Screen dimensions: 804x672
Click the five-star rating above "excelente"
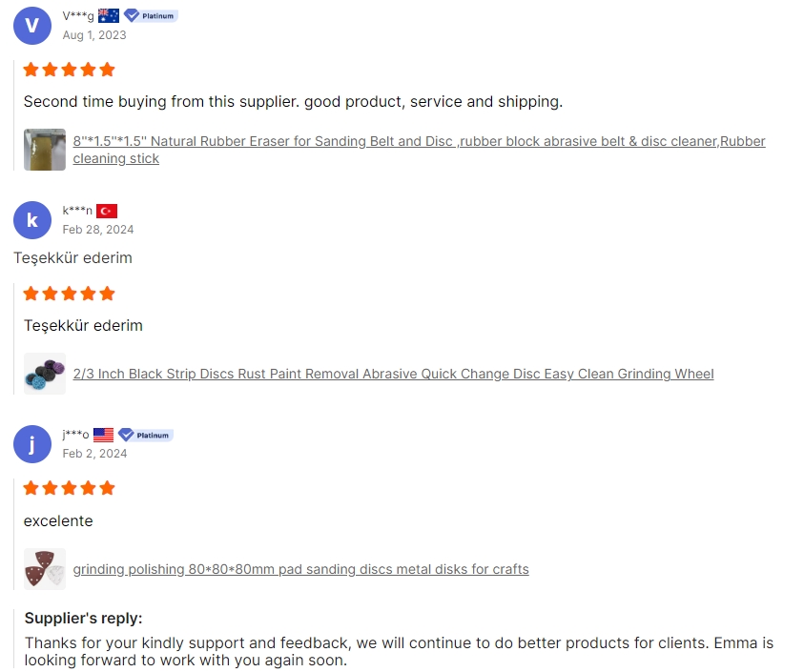70,488
